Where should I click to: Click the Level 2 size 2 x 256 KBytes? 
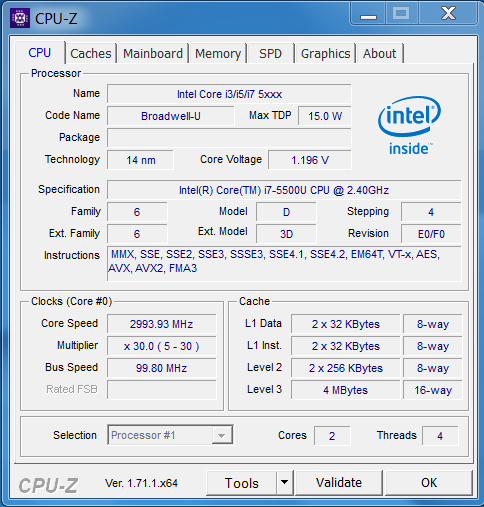point(345,368)
